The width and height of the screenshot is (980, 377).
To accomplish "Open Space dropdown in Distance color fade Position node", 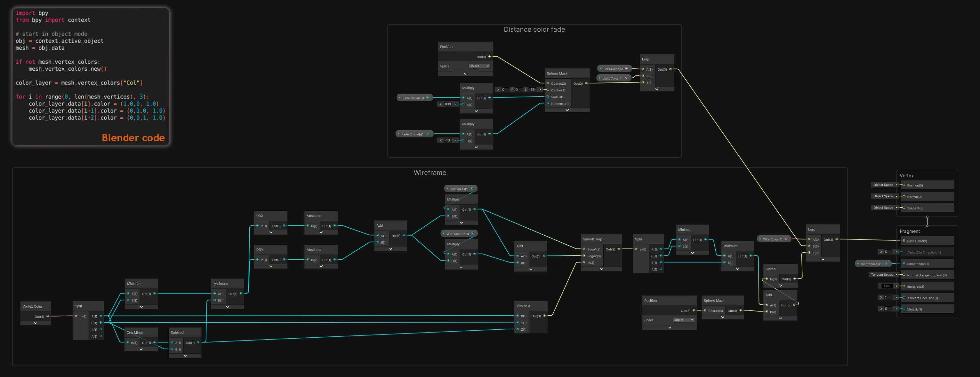I will pyautogui.click(x=479, y=66).
